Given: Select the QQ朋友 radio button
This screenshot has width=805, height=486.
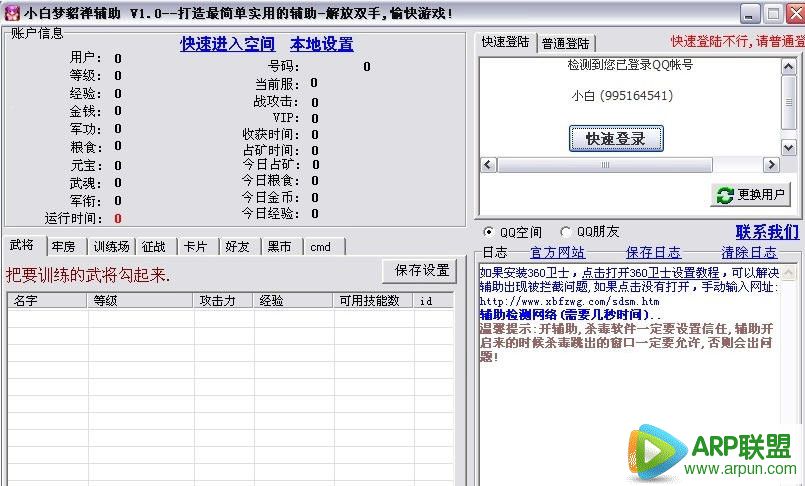Looking at the screenshot, I should tap(565, 232).
